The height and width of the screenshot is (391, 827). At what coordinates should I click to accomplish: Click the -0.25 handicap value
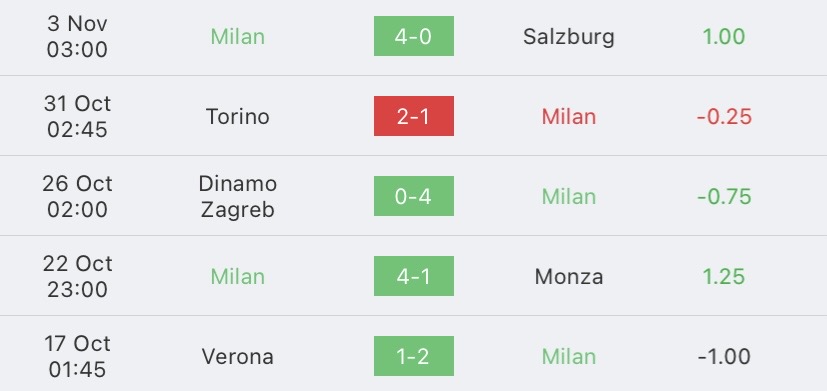coord(724,117)
